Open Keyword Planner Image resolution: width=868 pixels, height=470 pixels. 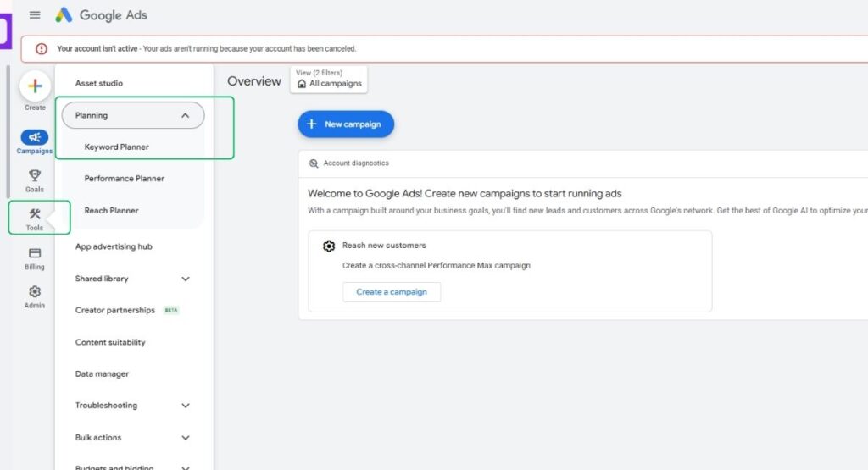(x=117, y=147)
